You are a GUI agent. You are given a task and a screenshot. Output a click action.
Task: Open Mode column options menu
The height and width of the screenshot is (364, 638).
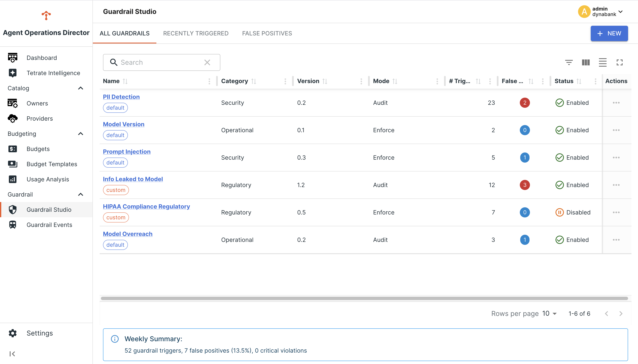(437, 81)
